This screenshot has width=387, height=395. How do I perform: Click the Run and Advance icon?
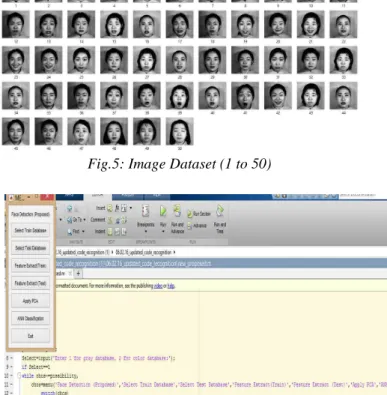click(x=177, y=211)
